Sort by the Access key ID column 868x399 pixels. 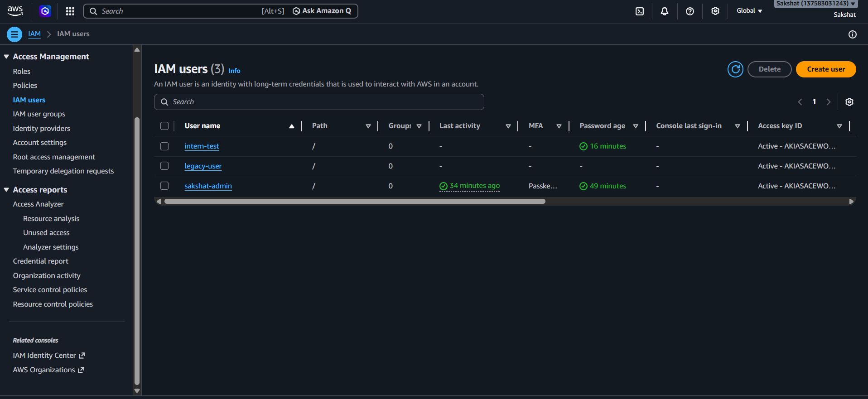pos(839,126)
